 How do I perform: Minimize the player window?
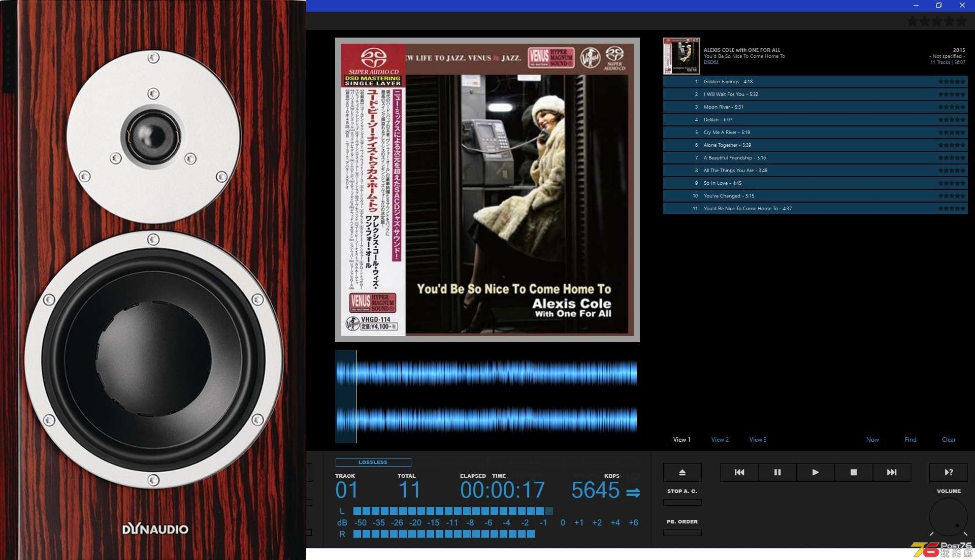click(916, 5)
